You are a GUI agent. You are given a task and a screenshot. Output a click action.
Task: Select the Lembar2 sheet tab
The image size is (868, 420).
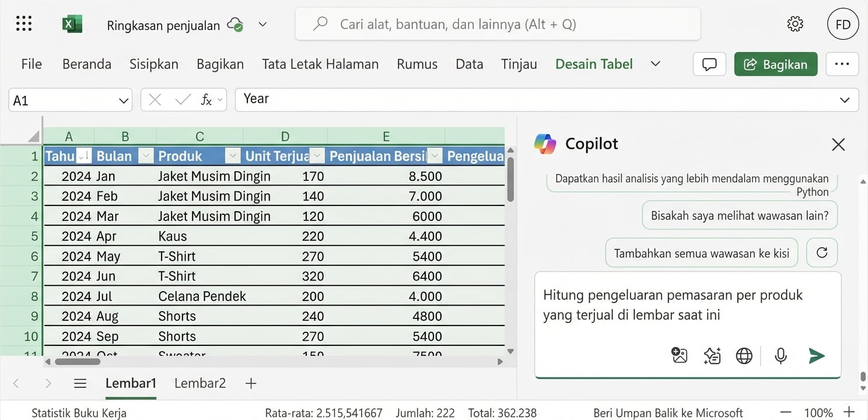[199, 383]
